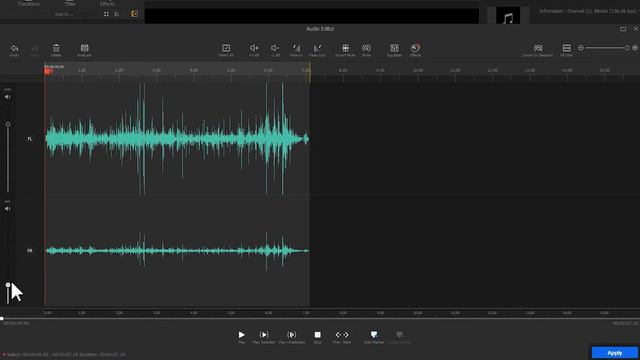Viewport: 640px width, 360px height.
Task: Click the Play Selected button
Action: pos(264,335)
